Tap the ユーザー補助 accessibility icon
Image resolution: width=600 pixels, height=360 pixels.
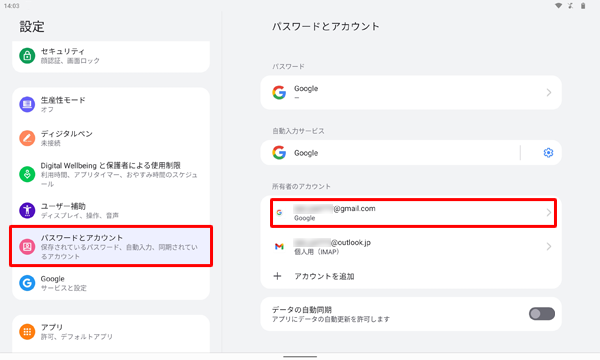(27, 210)
